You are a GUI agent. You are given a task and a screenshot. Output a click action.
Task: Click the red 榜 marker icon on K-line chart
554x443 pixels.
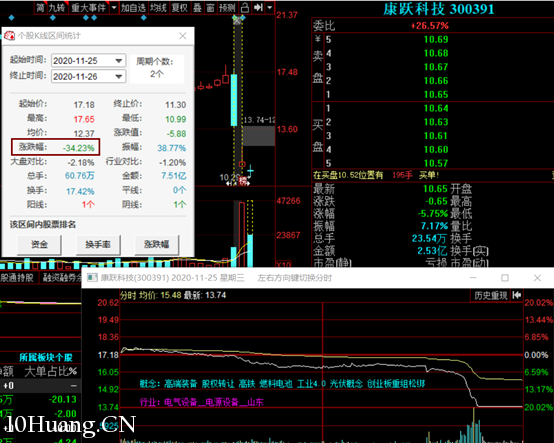pos(243,181)
